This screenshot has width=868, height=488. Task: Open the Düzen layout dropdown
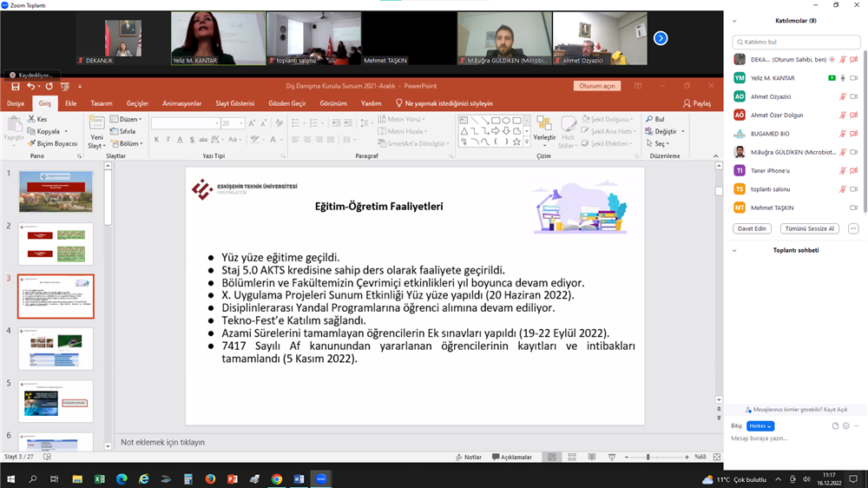click(126, 119)
